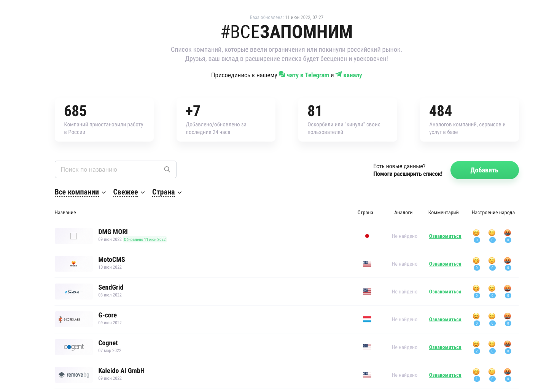
Task: Open "Ознакомиться" link for MotoCMS
Action: coord(445,264)
